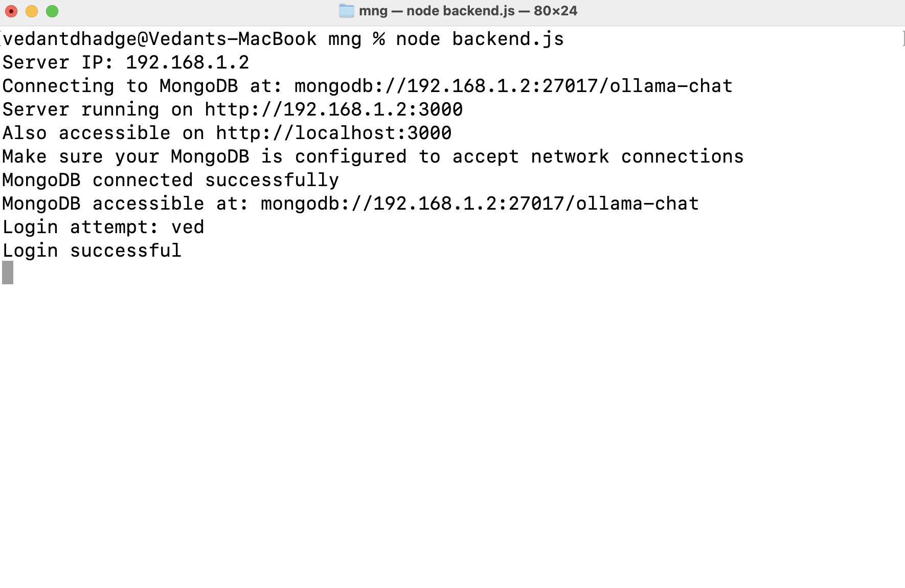Viewport: 905px width, 588px height.
Task: Click the "MongoDB connected successfully" message
Action: pos(170,180)
